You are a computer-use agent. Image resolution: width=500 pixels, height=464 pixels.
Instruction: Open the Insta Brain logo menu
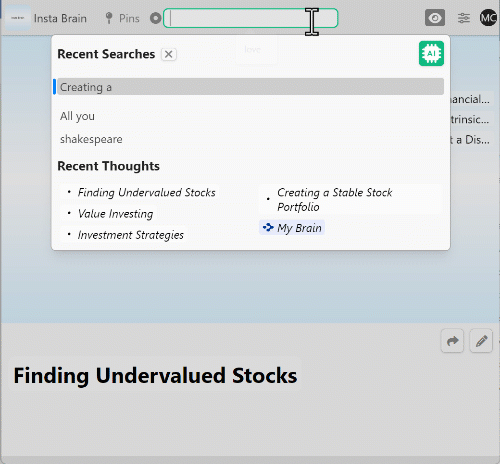(17, 18)
